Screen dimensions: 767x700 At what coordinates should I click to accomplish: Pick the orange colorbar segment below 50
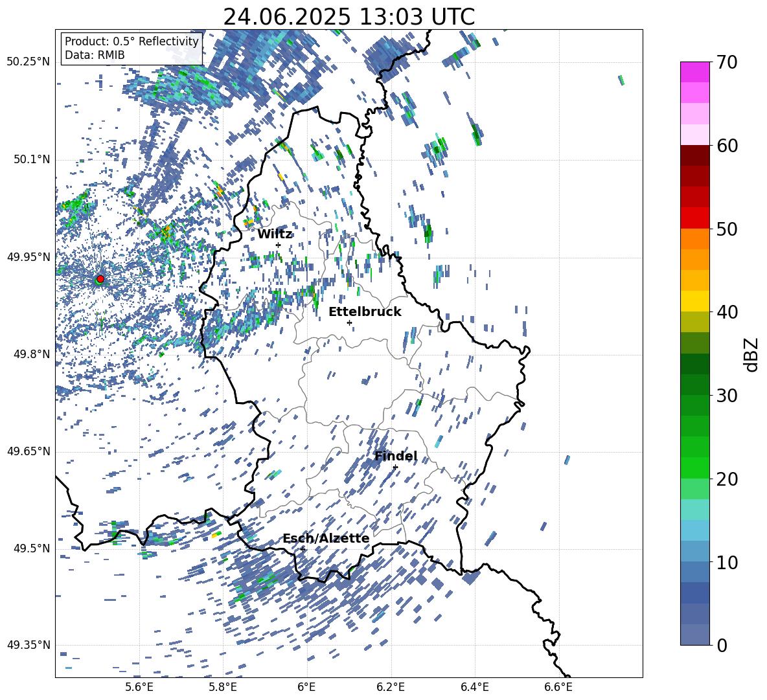click(694, 239)
